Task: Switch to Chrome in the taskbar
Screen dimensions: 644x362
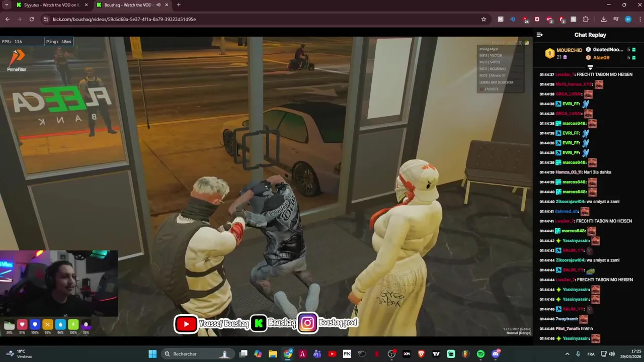Action: tap(288, 354)
